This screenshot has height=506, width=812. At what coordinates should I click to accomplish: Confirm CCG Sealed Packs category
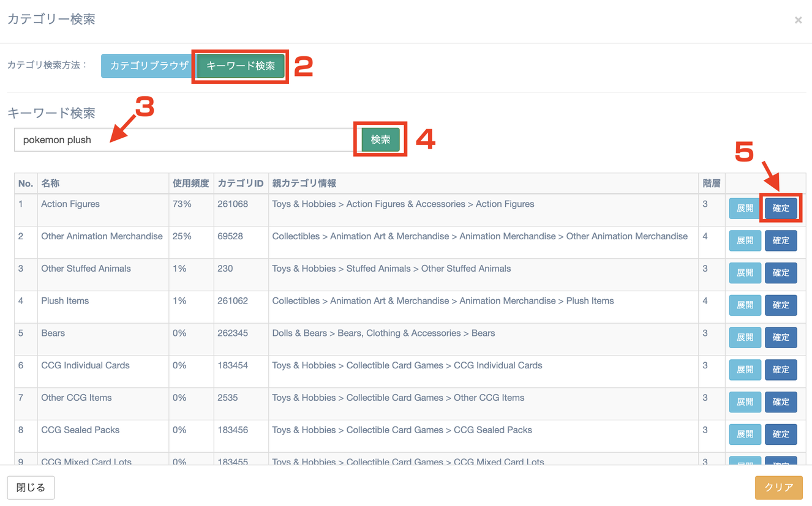pyautogui.click(x=781, y=434)
